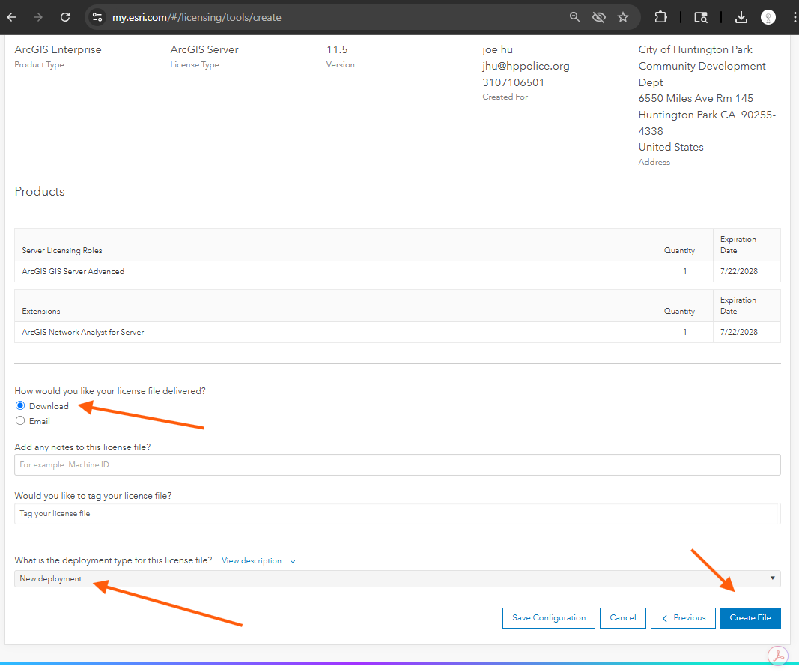This screenshot has height=672, width=799.
Task: Open the site information icon in address bar
Action: [97, 17]
